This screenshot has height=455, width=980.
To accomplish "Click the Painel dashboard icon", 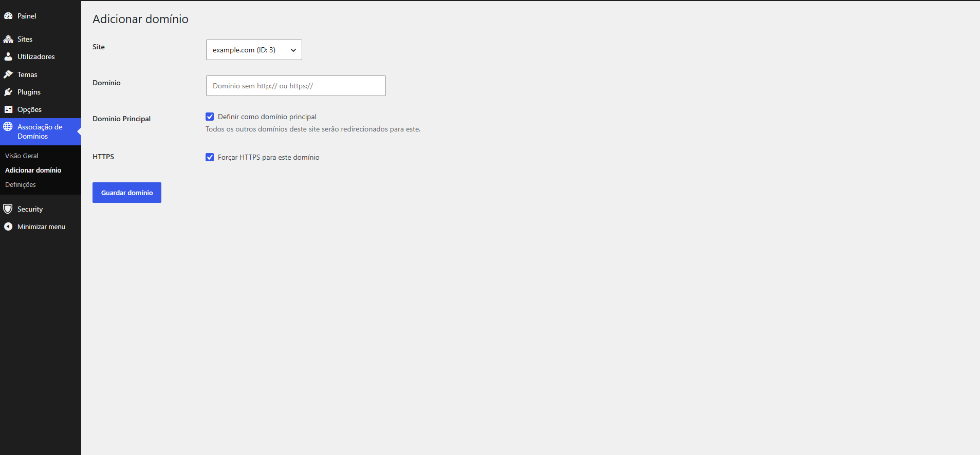I will 8,16.
